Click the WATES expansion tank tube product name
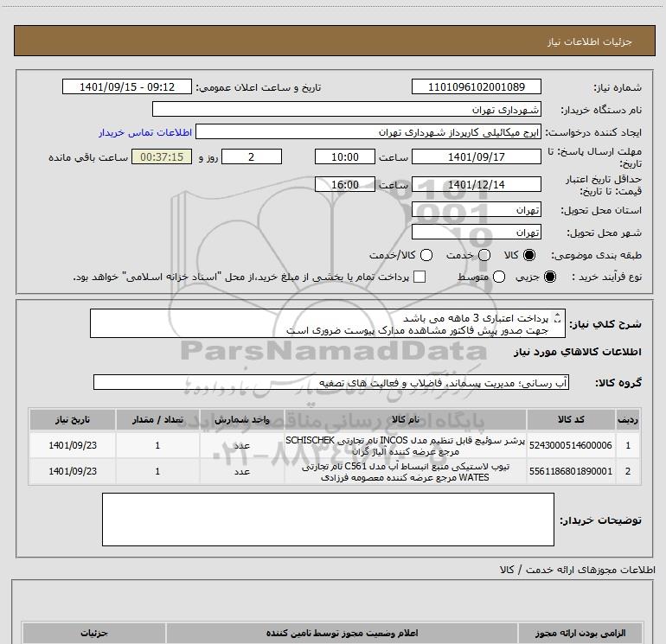The width and height of the screenshot is (666, 644). click(x=405, y=472)
